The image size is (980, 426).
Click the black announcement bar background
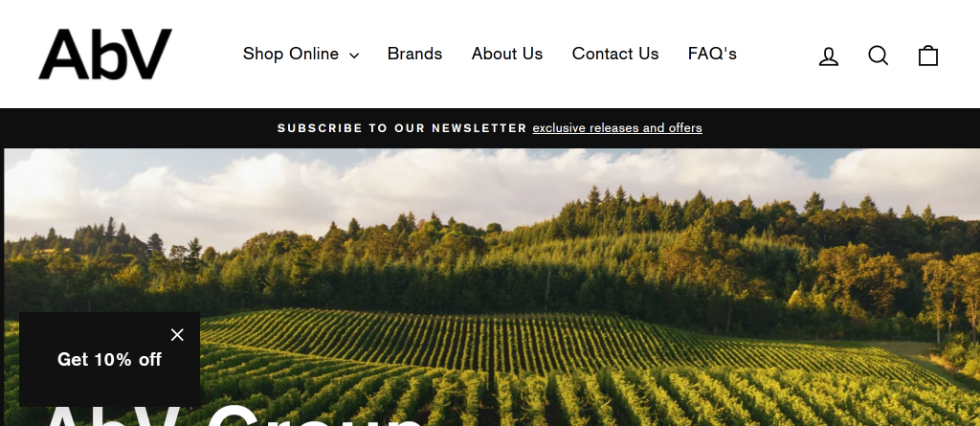[156, 128]
